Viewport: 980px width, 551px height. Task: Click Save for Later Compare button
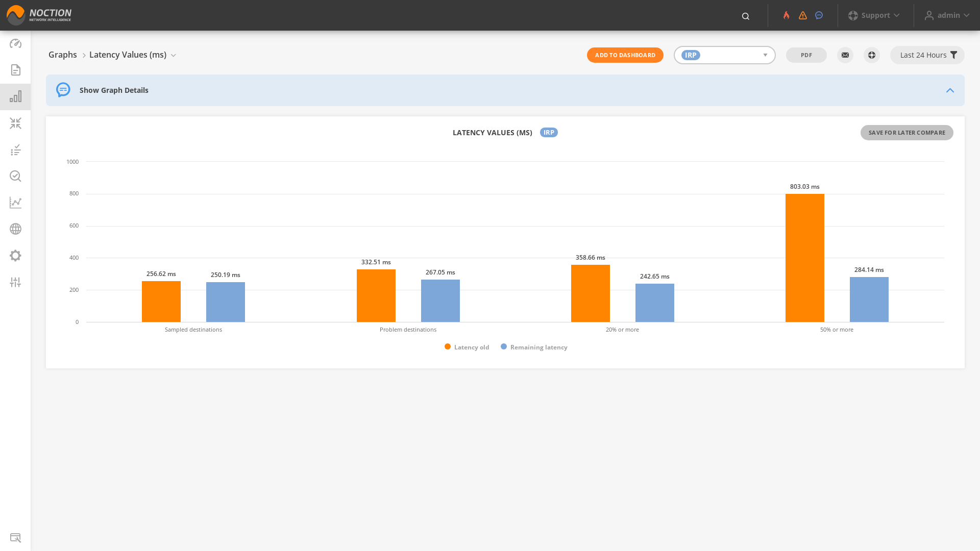pyautogui.click(x=906, y=133)
